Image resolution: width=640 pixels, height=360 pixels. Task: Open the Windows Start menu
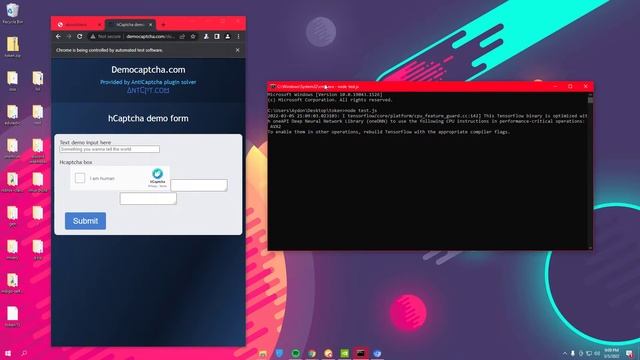8,353
